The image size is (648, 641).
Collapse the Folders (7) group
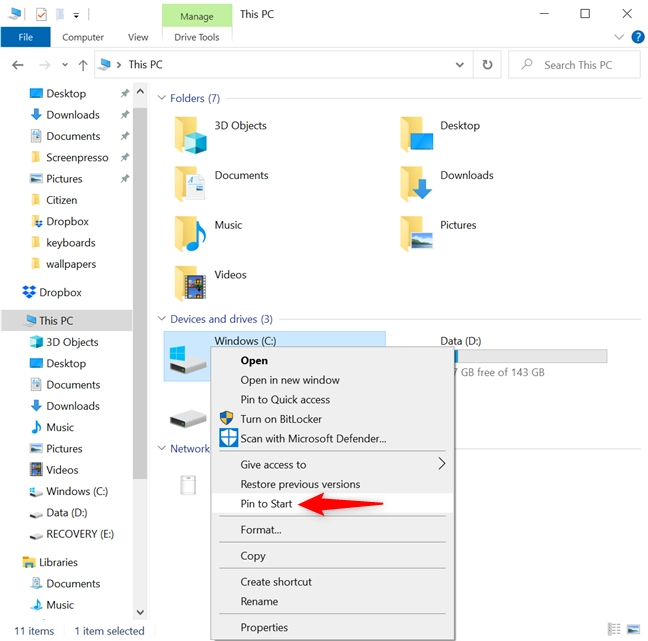pyautogui.click(x=162, y=98)
